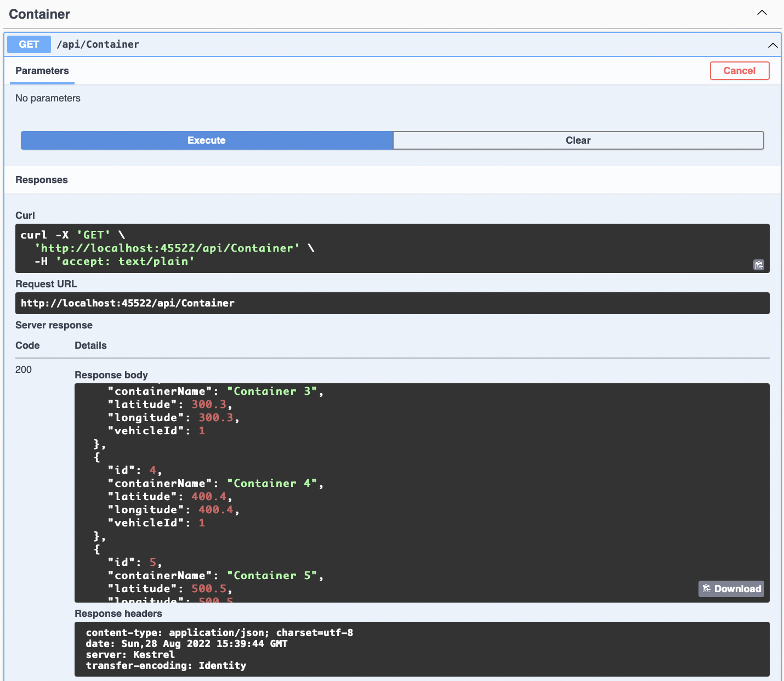
Task: Download the server response
Action: pyautogui.click(x=731, y=588)
